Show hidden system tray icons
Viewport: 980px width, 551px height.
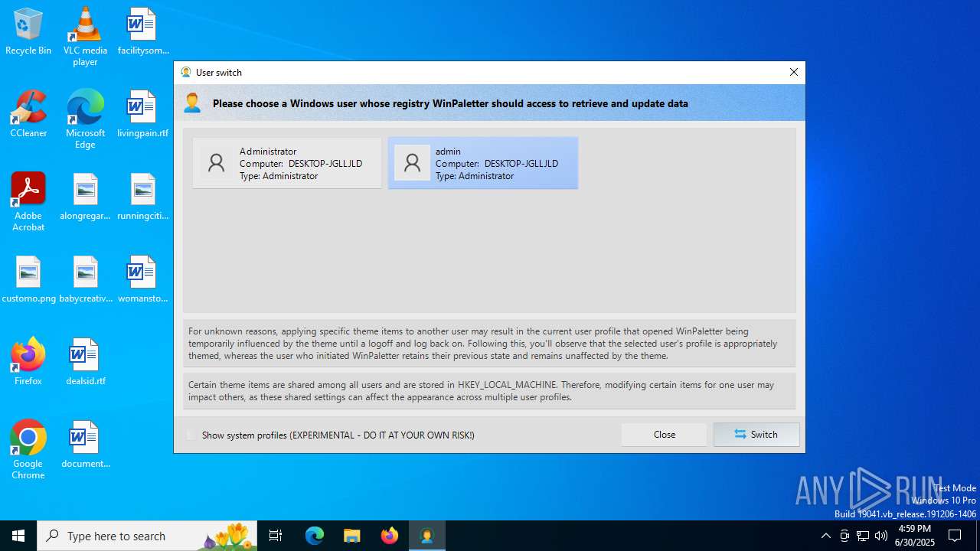pos(825,536)
